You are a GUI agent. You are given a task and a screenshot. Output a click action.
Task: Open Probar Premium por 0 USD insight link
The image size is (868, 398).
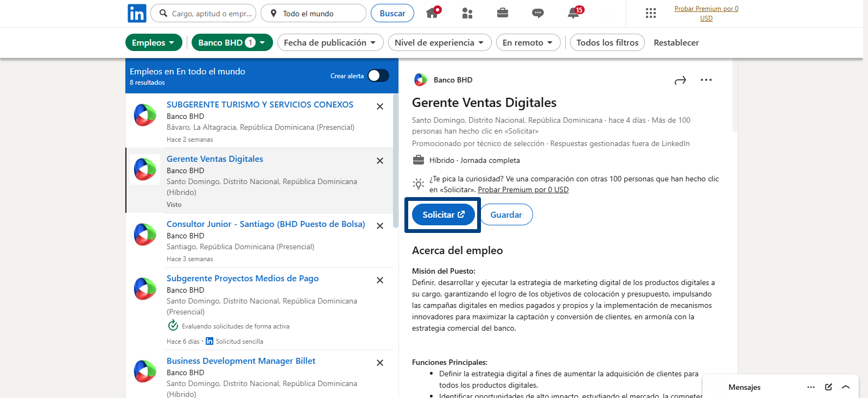[x=523, y=189]
